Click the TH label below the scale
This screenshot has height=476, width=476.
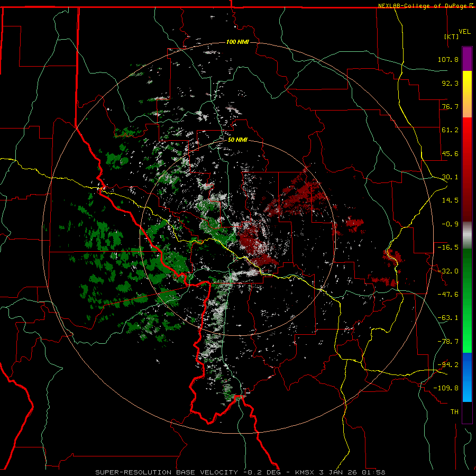454,412
